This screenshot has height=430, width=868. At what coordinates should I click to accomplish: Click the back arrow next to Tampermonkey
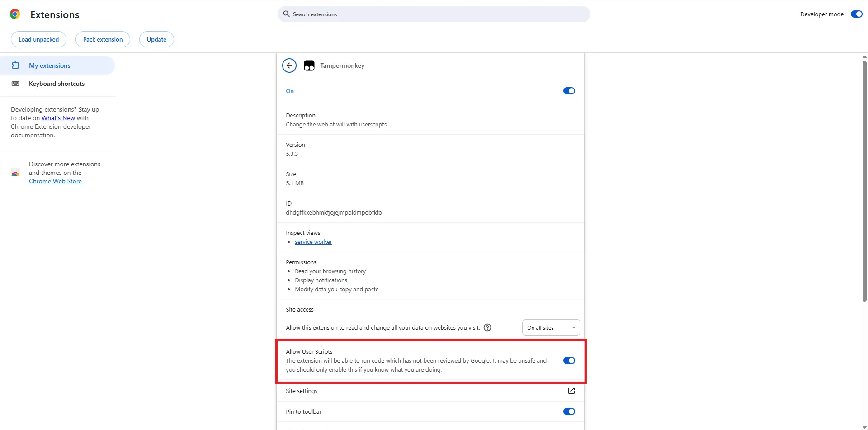(x=289, y=65)
